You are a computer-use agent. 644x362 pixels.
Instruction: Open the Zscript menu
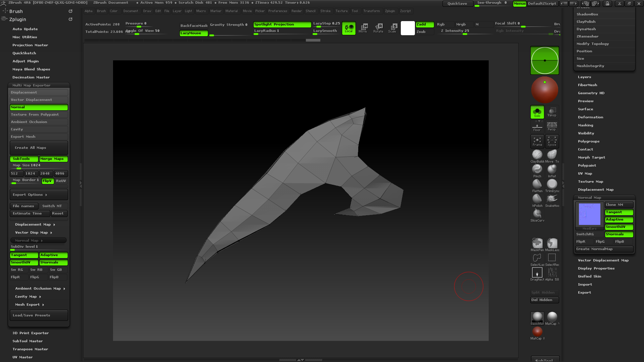point(405,11)
